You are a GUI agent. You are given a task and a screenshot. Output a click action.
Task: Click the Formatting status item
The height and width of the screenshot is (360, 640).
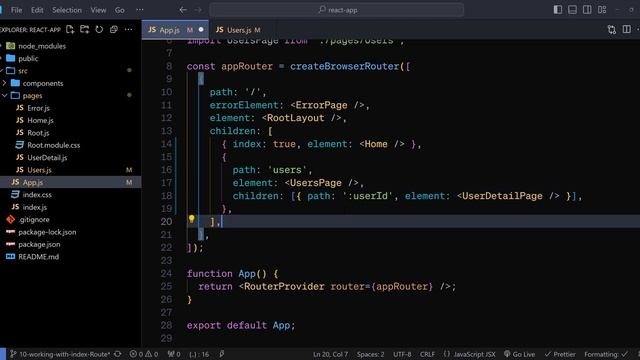tap(606, 354)
